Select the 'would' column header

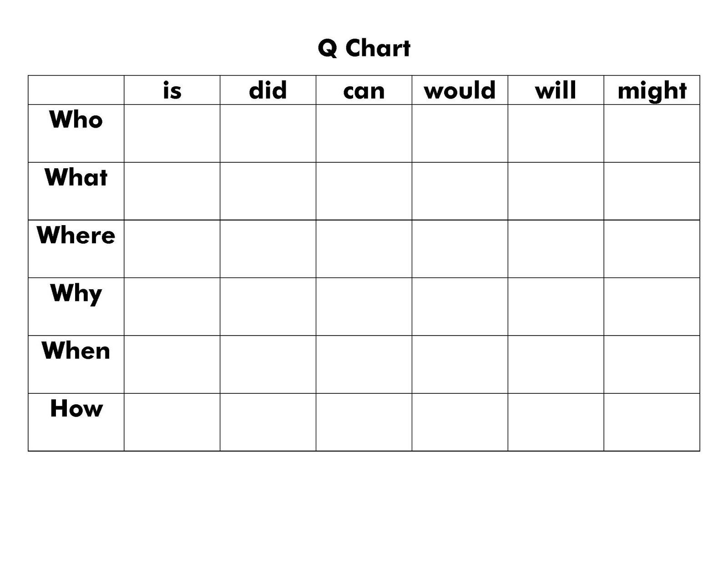460,90
